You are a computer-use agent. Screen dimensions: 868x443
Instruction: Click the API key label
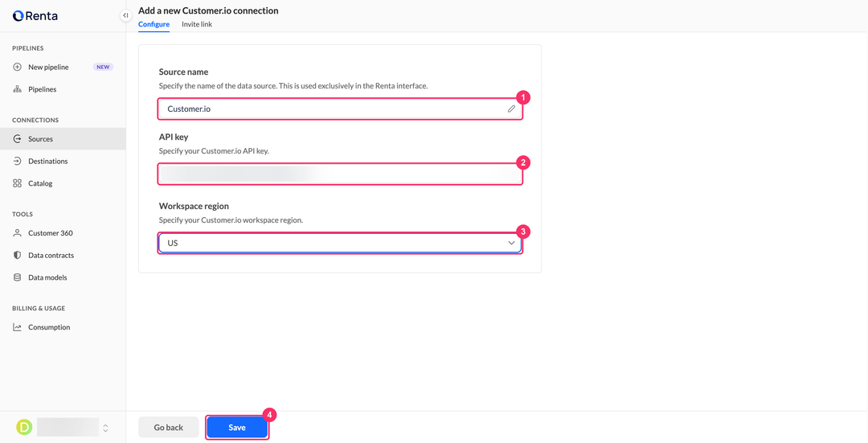pyautogui.click(x=174, y=137)
